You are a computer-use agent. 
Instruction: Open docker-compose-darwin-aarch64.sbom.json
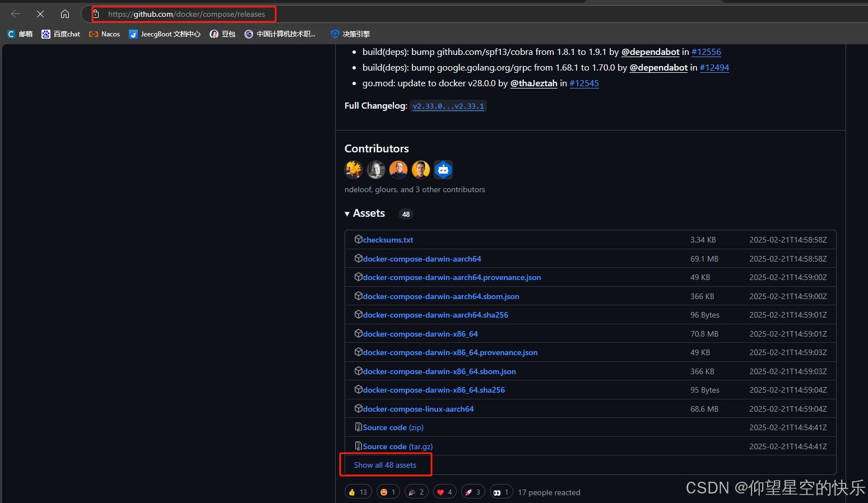point(441,296)
